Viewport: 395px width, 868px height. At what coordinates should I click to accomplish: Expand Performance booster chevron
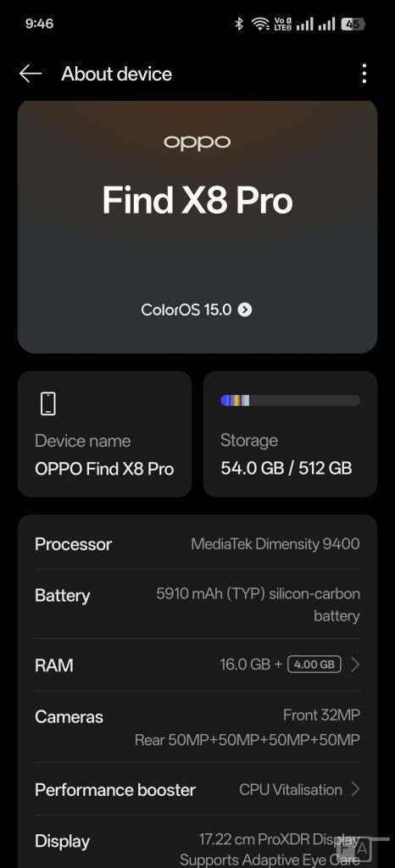click(355, 789)
